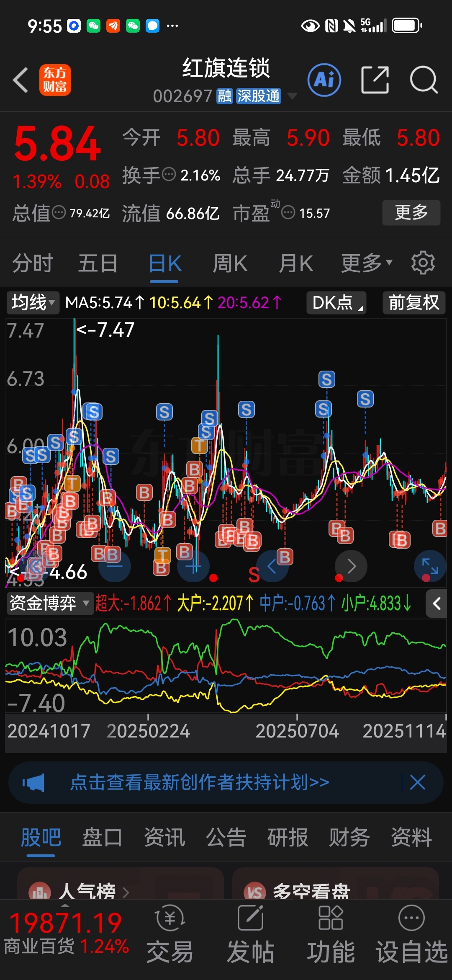Open 资料 section tab
The height and width of the screenshot is (980, 452).
click(411, 838)
